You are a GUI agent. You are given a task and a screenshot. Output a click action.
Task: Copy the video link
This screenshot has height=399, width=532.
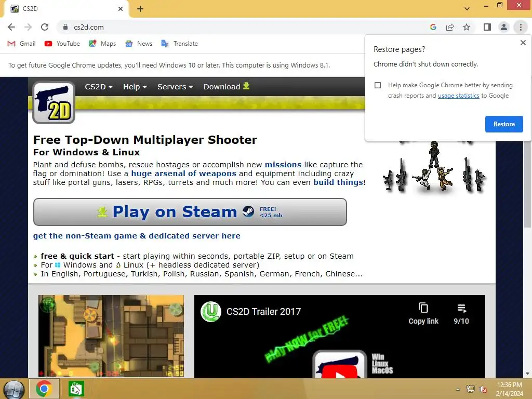(423, 313)
